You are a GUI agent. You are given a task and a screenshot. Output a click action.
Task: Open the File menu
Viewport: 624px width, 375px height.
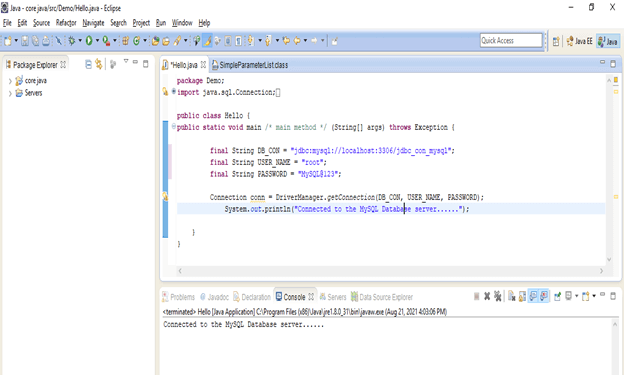click(7, 23)
